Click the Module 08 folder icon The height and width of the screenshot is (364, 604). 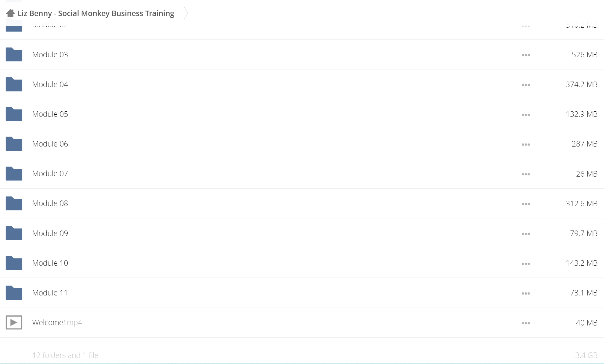(x=14, y=203)
